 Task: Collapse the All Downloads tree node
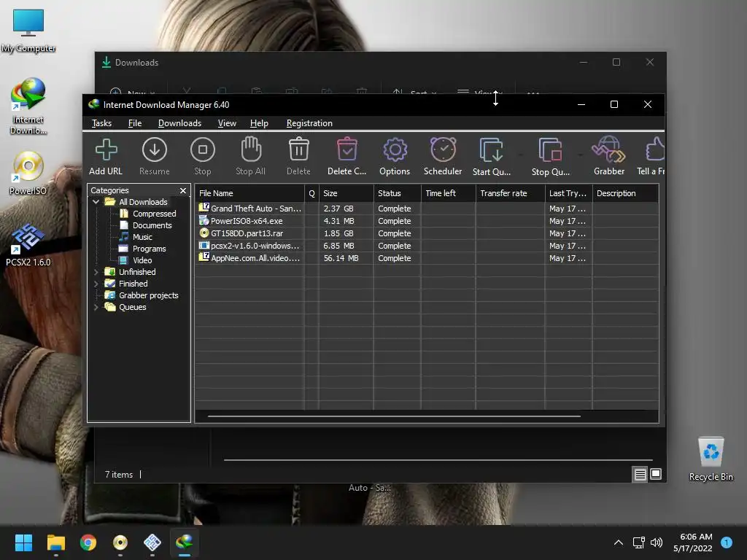click(96, 202)
